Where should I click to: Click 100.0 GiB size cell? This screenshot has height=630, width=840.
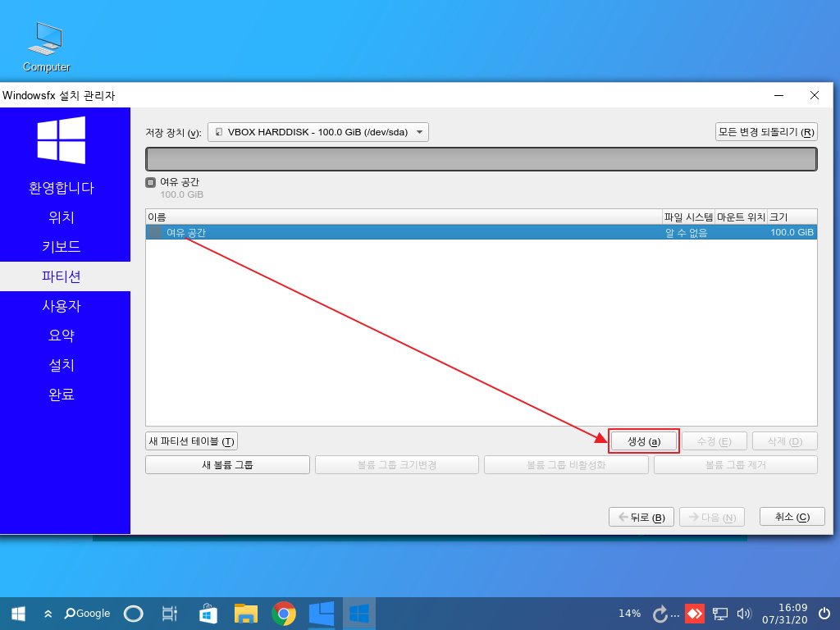[x=792, y=232]
